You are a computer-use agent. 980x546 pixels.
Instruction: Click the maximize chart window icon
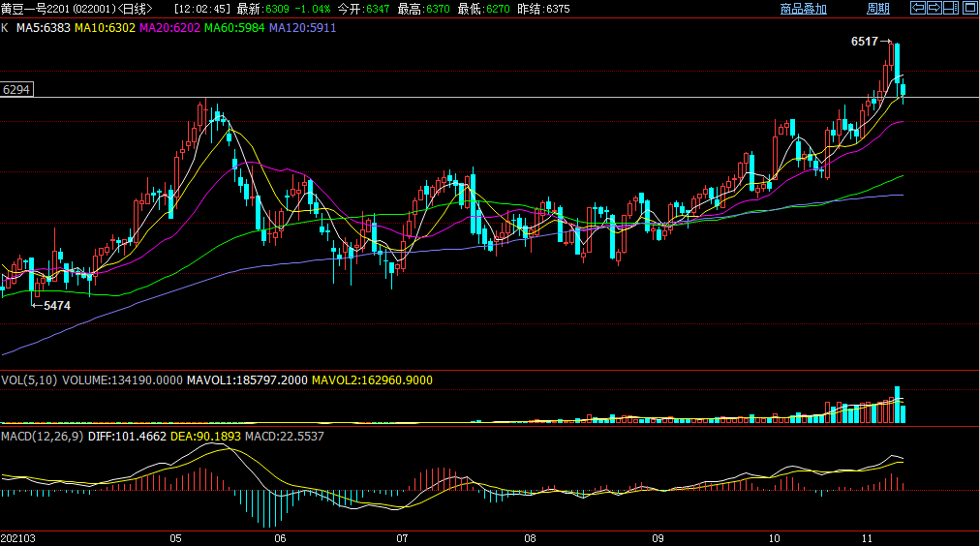coord(969,8)
